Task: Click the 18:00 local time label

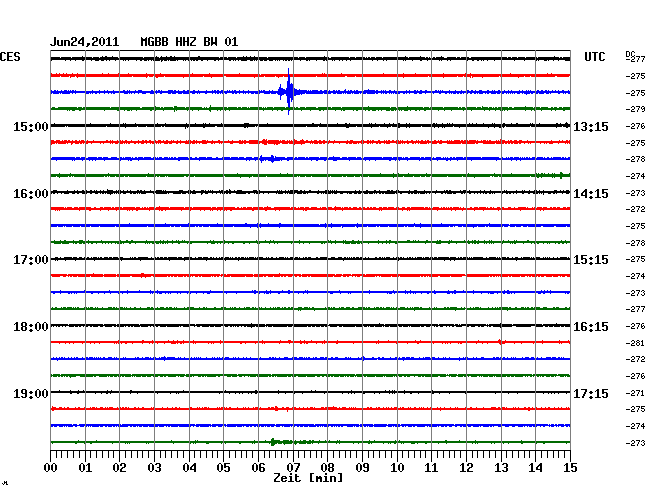Action: (31, 327)
